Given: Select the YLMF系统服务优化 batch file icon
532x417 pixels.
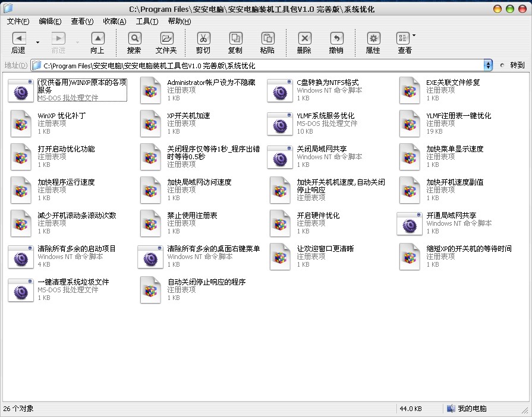Looking at the screenshot, I should click(280, 124).
